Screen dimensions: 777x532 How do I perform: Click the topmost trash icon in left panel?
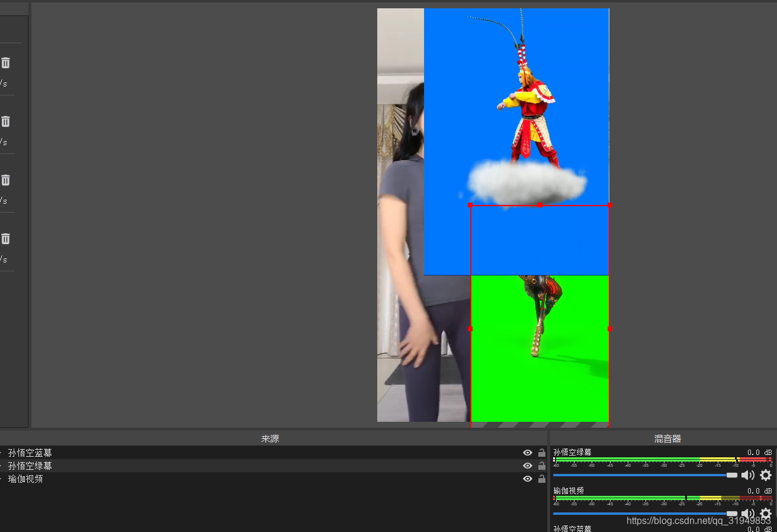tap(5, 63)
